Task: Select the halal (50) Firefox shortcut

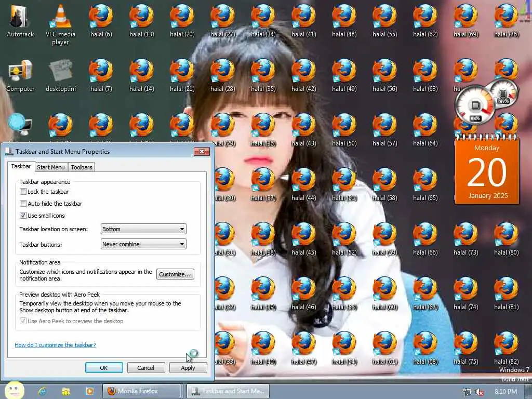Action: (x=344, y=130)
